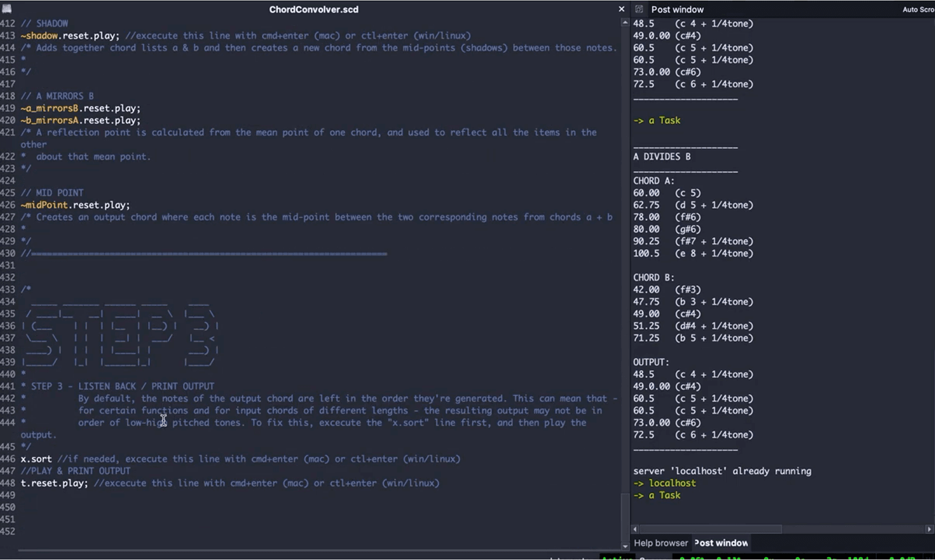Click the 42.00 (f#3) row
Image resolution: width=935 pixels, height=560 pixels.
(667, 289)
